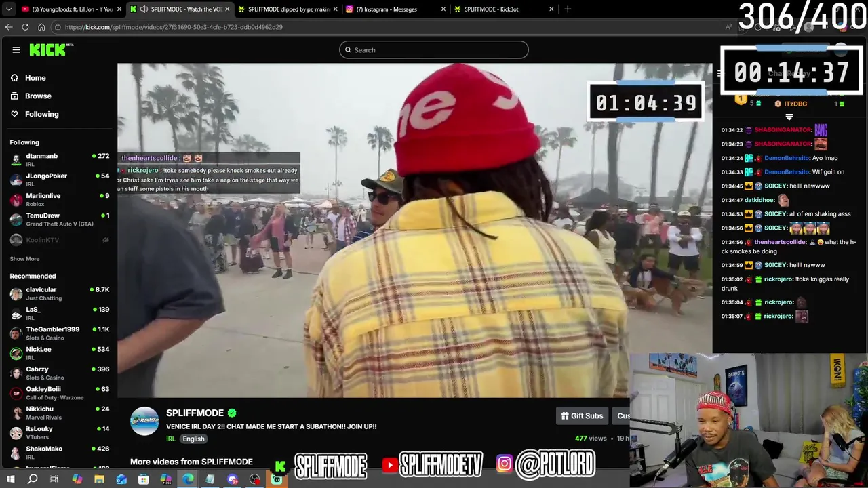Click OakleyBoiii avatar in Recommended
The height and width of the screenshot is (488, 868).
(16, 392)
